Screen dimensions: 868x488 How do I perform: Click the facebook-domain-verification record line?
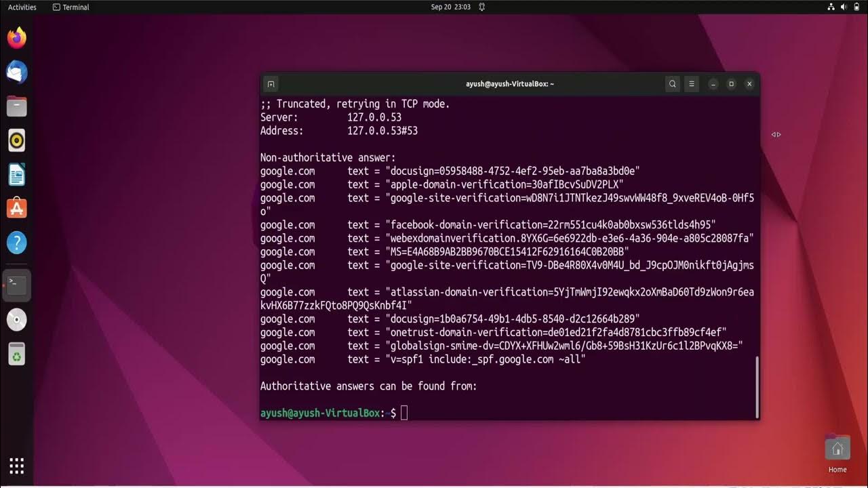pyautogui.click(x=488, y=225)
